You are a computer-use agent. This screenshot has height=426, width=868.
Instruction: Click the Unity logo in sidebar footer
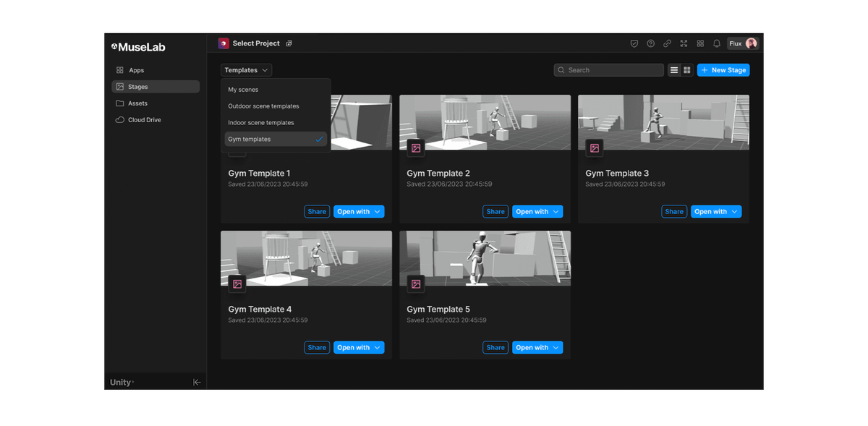click(122, 382)
